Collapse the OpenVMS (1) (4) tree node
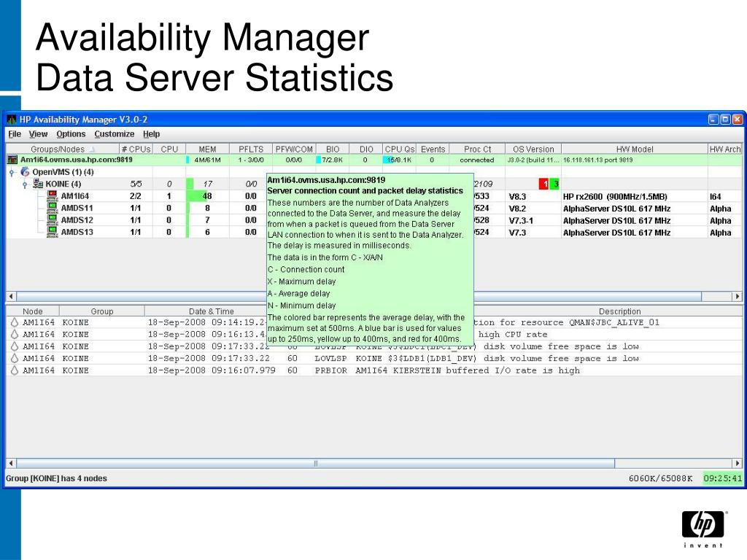This screenshot has height=560, width=747. [x=12, y=172]
